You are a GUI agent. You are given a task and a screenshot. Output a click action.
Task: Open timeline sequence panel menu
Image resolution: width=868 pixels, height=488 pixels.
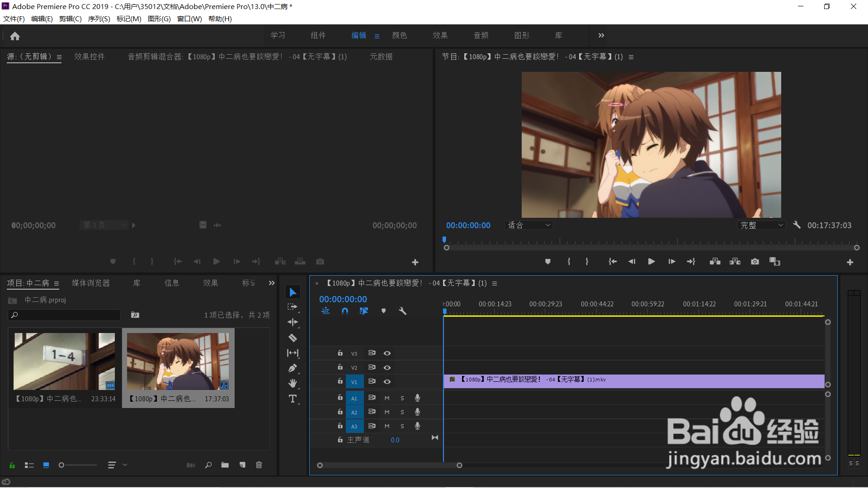point(495,283)
